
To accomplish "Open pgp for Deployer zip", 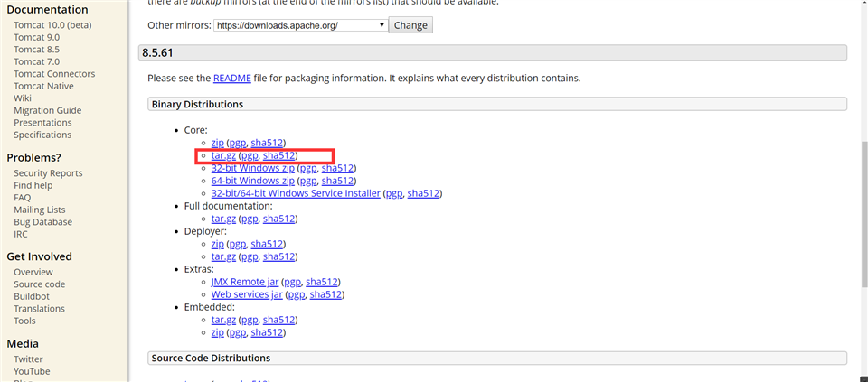I will point(238,244).
